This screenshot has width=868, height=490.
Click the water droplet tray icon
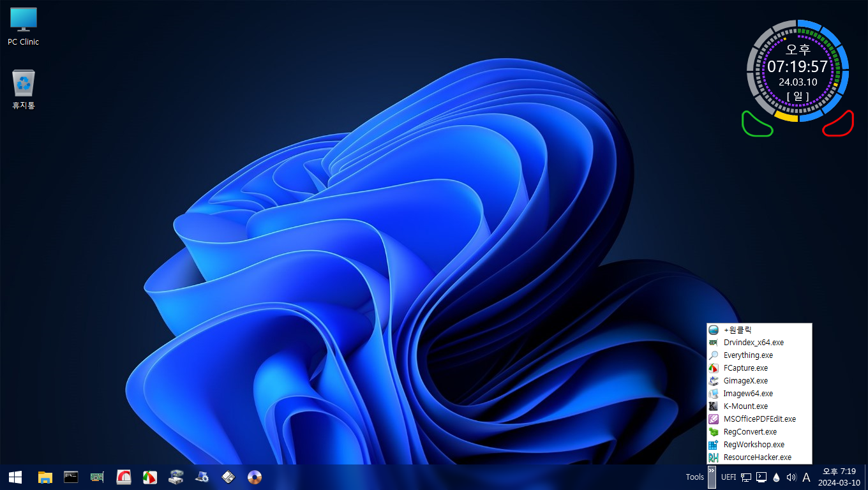point(776,477)
